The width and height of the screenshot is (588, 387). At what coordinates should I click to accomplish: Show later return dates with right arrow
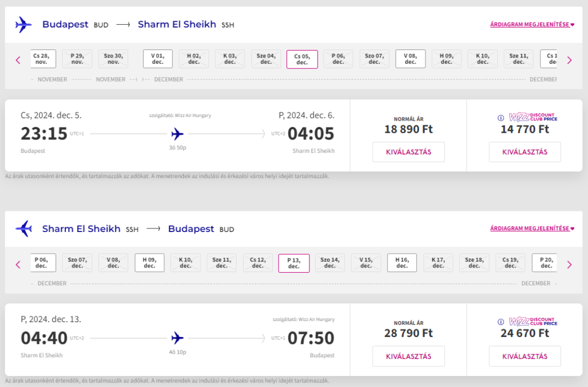click(x=569, y=264)
